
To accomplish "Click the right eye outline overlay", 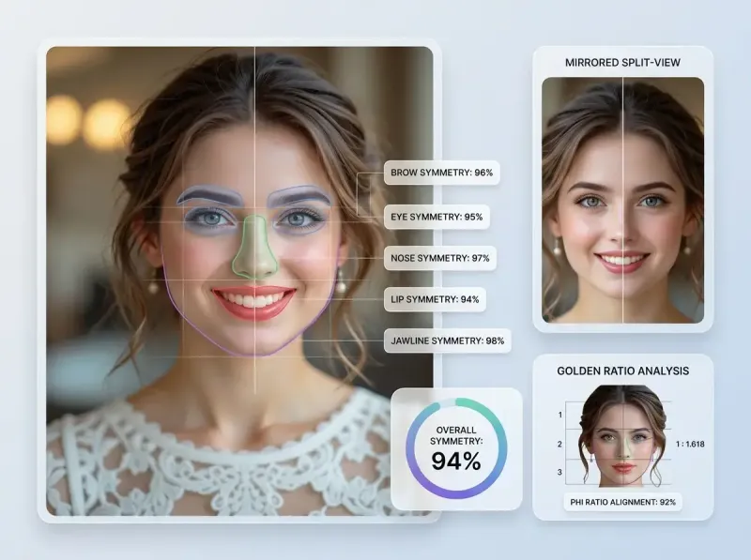I will tap(299, 219).
